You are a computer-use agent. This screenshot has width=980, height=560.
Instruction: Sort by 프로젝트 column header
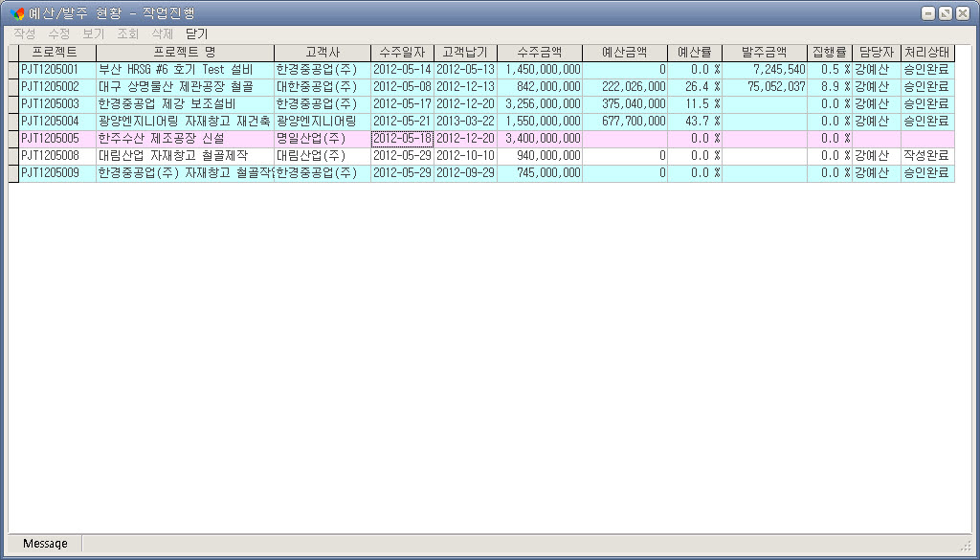click(57, 53)
